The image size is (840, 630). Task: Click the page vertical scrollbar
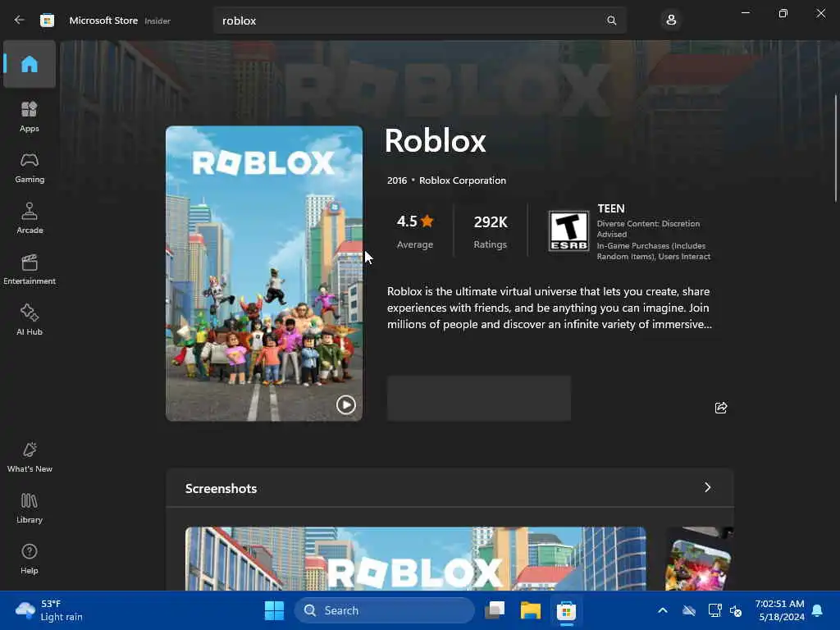pos(835,148)
